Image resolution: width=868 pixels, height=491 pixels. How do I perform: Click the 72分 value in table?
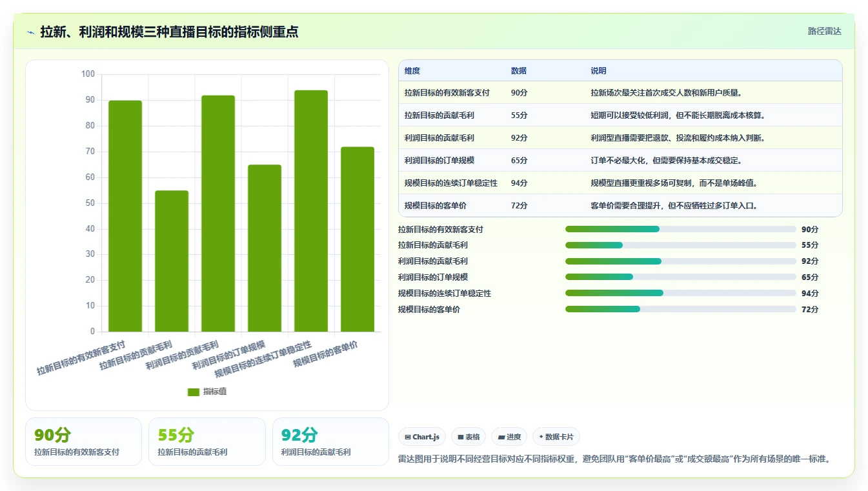[x=519, y=206]
